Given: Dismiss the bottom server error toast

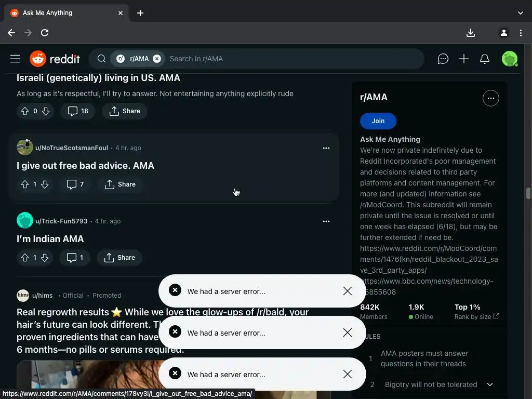Looking at the screenshot, I should 348,374.
